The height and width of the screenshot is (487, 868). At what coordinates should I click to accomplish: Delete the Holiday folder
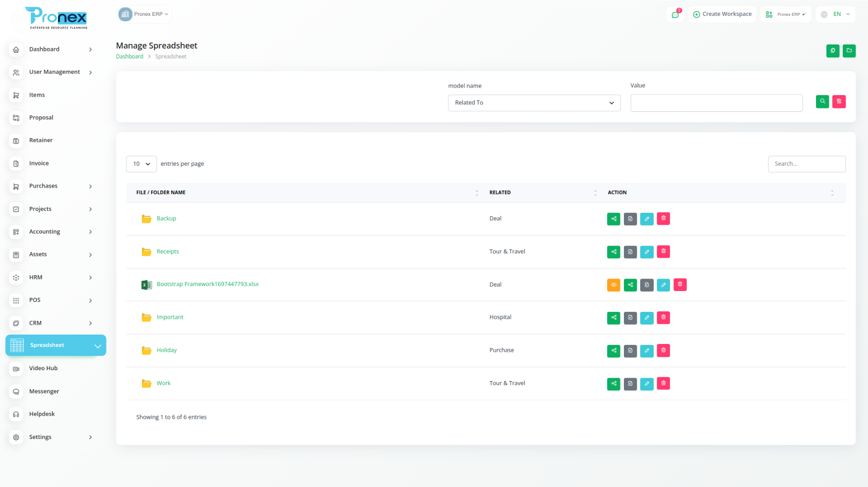pyautogui.click(x=664, y=350)
